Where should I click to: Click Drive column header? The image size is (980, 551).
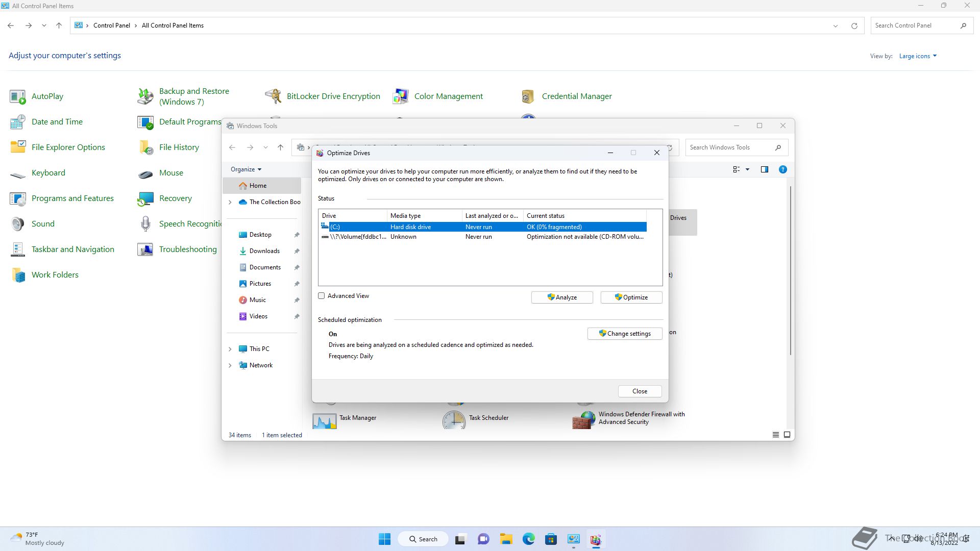[x=353, y=216]
